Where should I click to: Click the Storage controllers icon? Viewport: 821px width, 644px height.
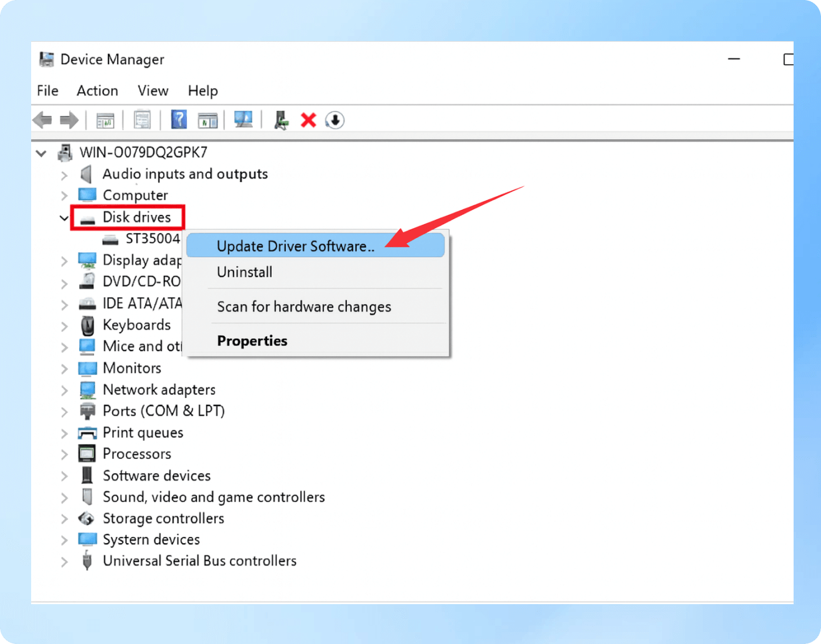(x=87, y=519)
